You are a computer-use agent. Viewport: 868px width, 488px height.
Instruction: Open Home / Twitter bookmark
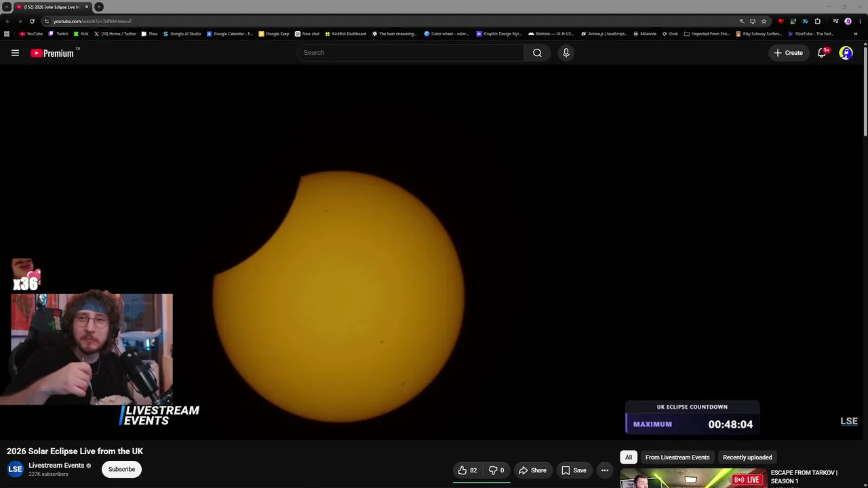coord(114,34)
